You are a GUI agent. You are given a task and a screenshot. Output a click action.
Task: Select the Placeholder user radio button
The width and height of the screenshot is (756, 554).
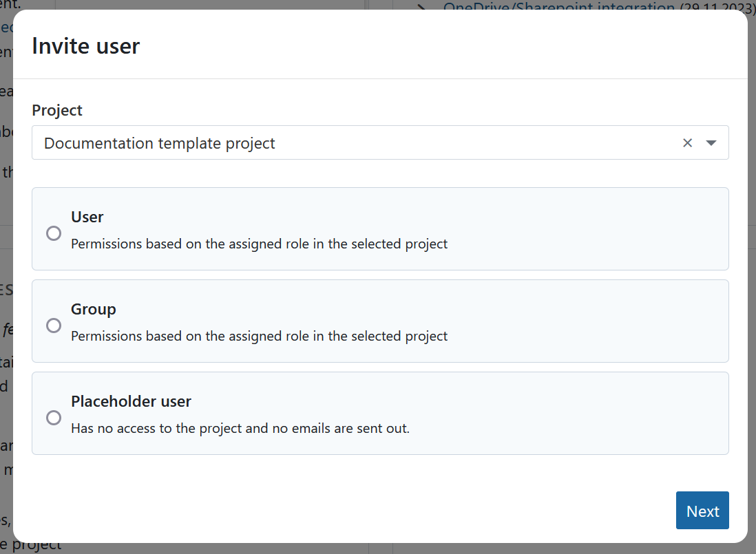coord(54,418)
